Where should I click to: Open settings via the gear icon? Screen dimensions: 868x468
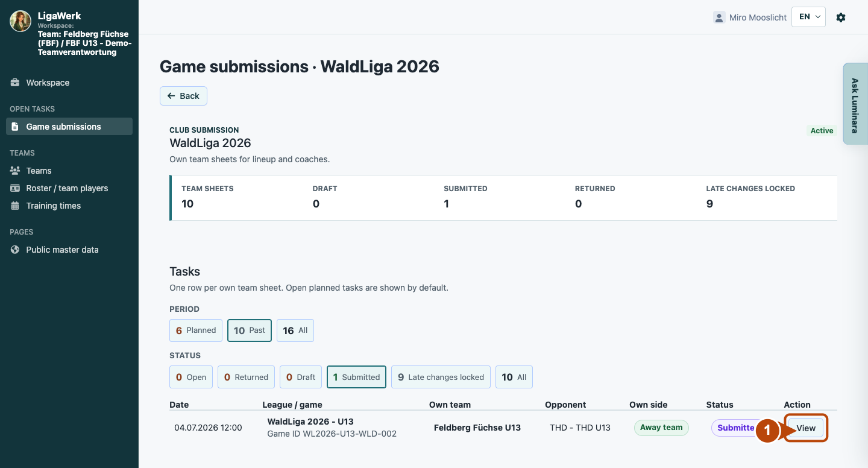click(841, 17)
